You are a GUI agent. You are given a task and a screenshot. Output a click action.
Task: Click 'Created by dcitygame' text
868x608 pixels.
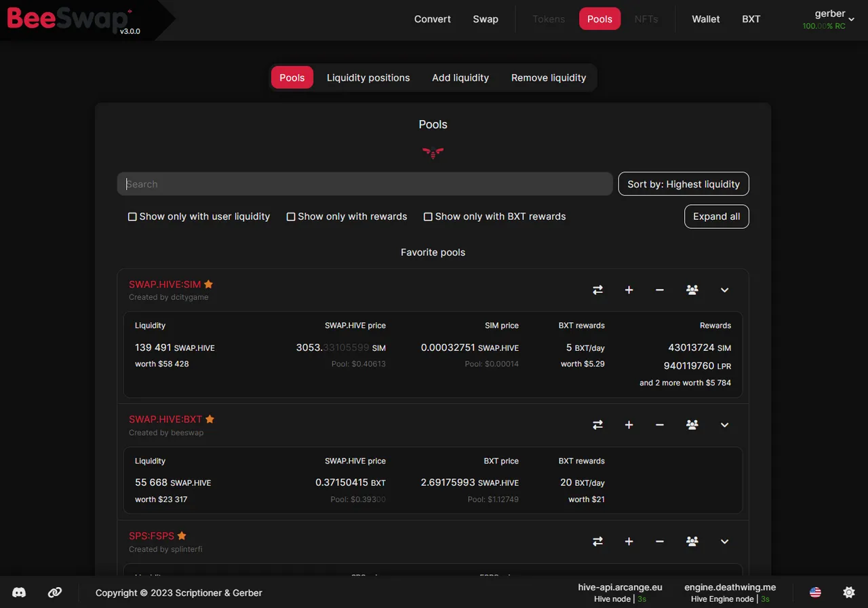pyautogui.click(x=169, y=297)
